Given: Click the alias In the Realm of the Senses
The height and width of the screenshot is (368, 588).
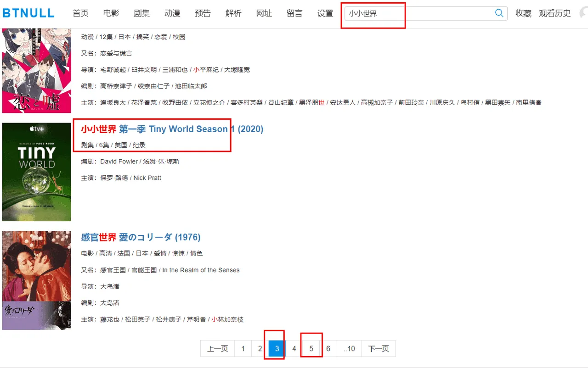Looking at the screenshot, I should pyautogui.click(x=201, y=270).
